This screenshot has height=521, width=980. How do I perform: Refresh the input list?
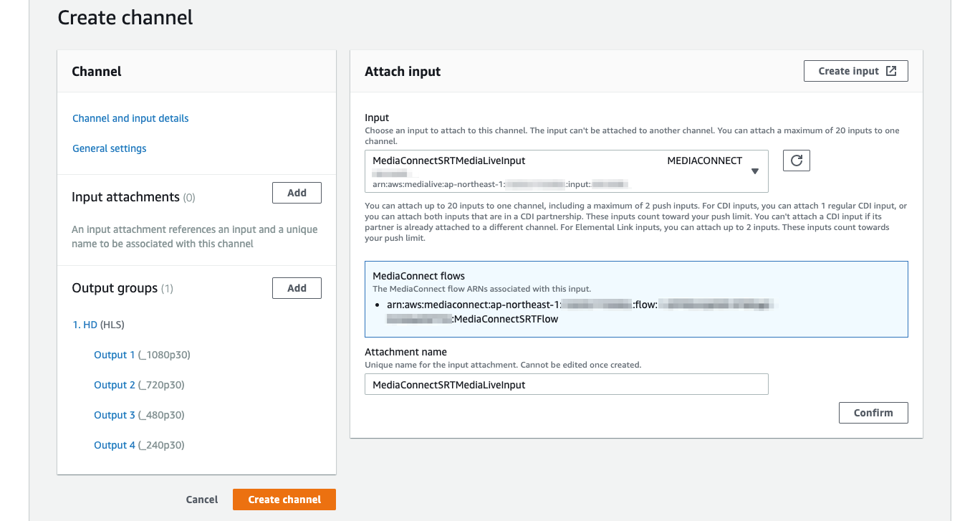click(x=796, y=160)
